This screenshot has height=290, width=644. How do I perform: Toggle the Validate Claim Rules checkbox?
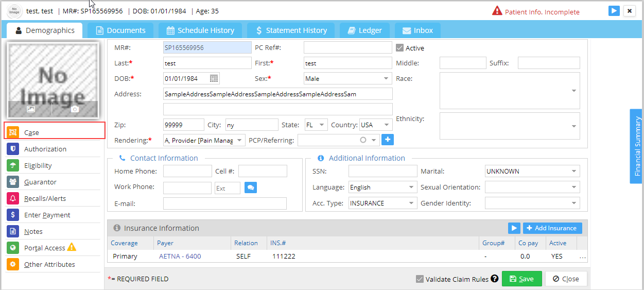tap(420, 279)
